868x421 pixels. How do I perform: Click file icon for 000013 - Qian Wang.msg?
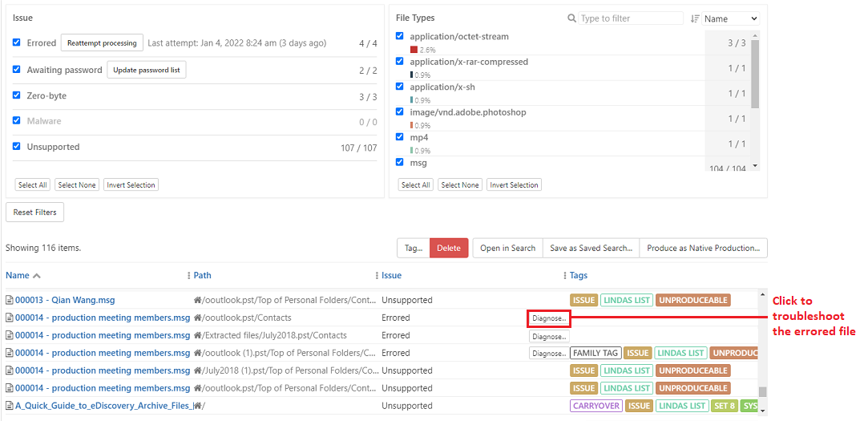pos(10,300)
